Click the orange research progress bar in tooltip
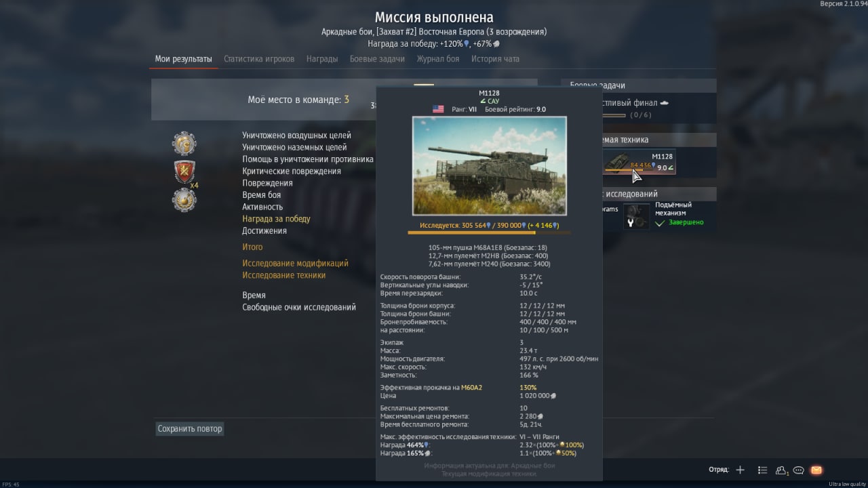Image resolution: width=868 pixels, height=488 pixels. tap(489, 232)
